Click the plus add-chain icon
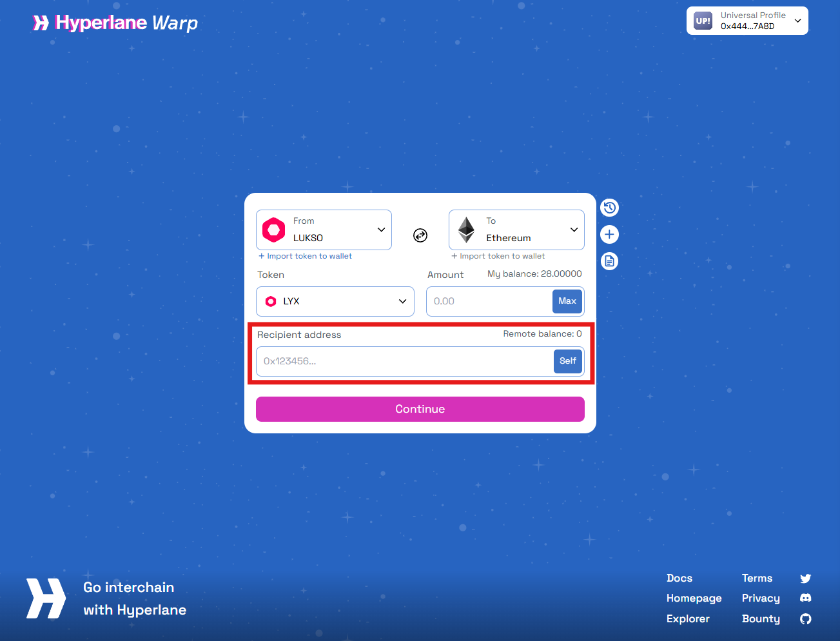This screenshot has width=840, height=641. point(609,234)
